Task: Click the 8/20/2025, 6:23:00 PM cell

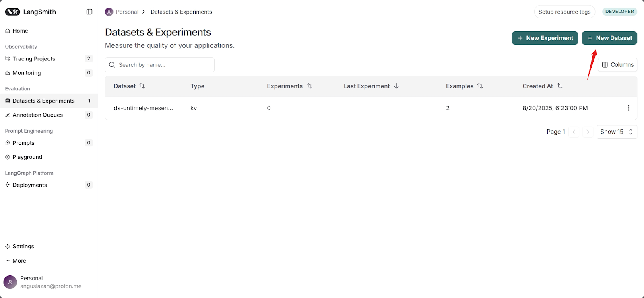Action: pyautogui.click(x=555, y=108)
